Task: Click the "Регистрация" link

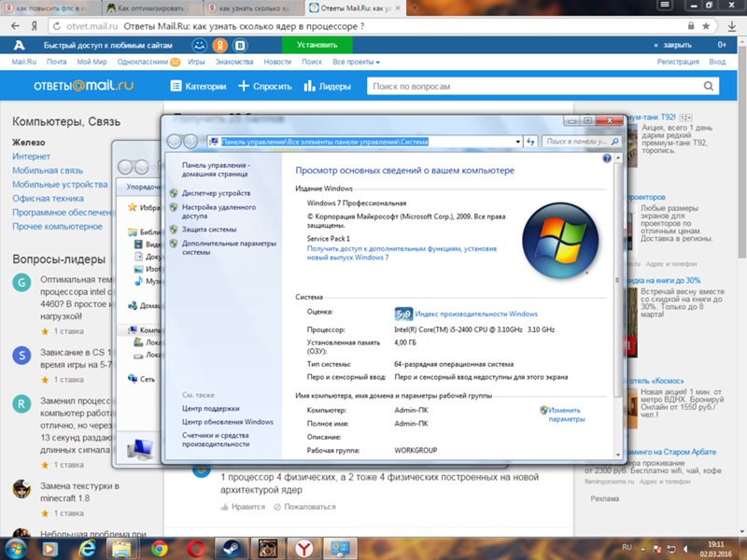Action: 678,62
